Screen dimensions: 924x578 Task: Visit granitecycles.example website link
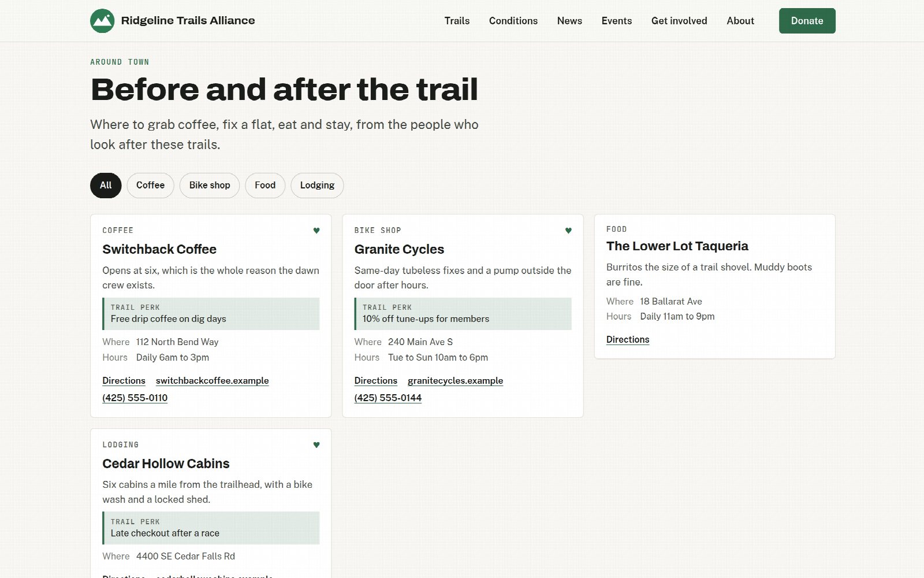coord(455,381)
